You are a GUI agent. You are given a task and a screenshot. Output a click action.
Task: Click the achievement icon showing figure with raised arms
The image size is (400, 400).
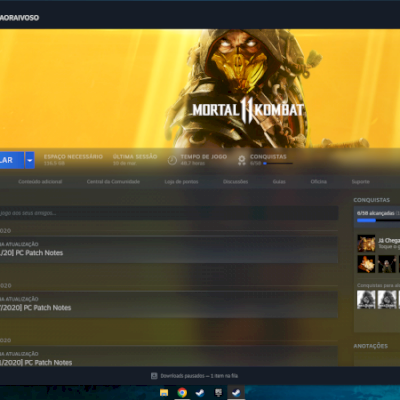[x=387, y=264]
